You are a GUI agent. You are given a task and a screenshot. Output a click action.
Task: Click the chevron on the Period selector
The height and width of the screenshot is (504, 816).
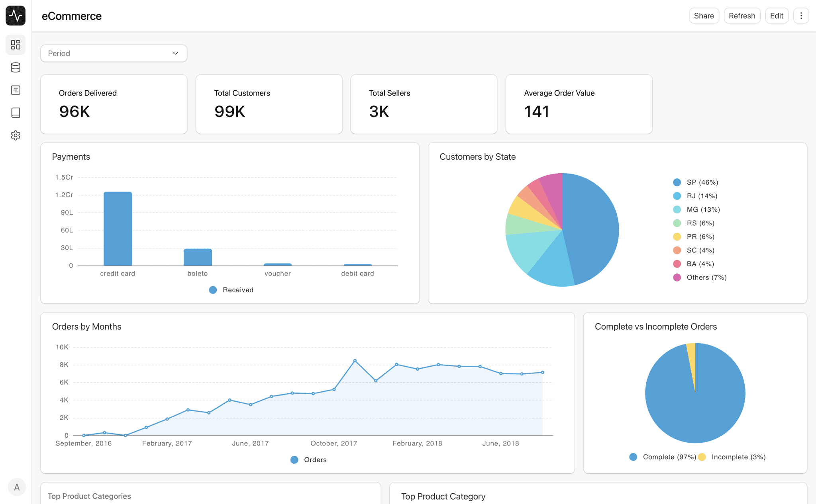tap(175, 53)
